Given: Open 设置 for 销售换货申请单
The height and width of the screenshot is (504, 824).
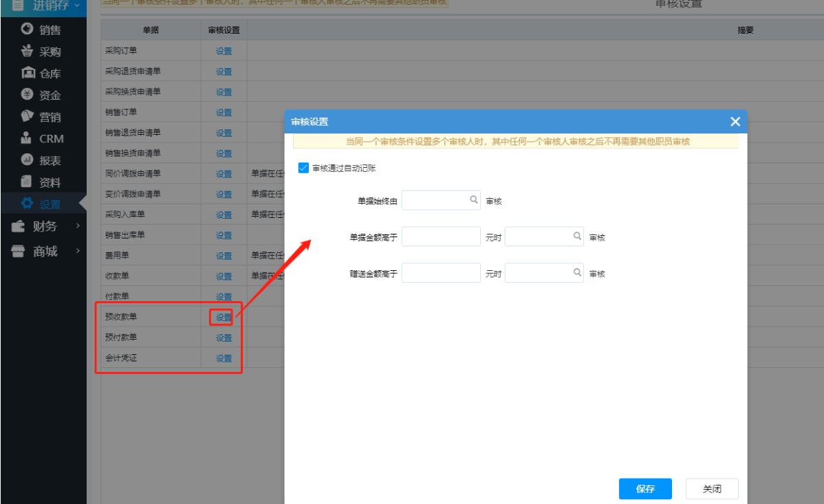Looking at the screenshot, I should 224,153.
